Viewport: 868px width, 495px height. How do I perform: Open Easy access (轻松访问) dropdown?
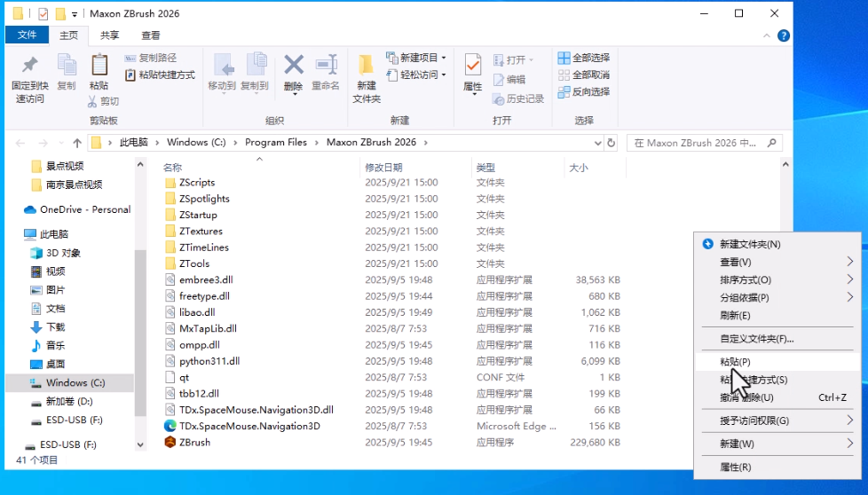(x=416, y=75)
